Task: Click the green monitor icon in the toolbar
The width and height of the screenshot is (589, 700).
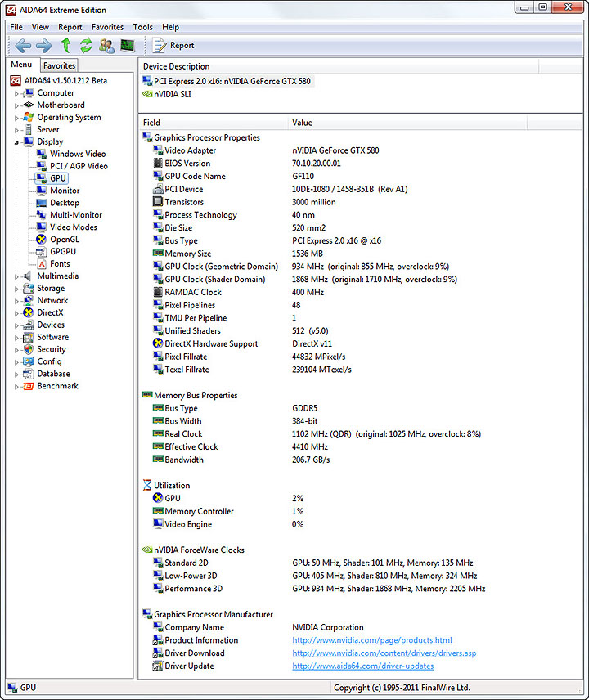Action: coord(128,45)
